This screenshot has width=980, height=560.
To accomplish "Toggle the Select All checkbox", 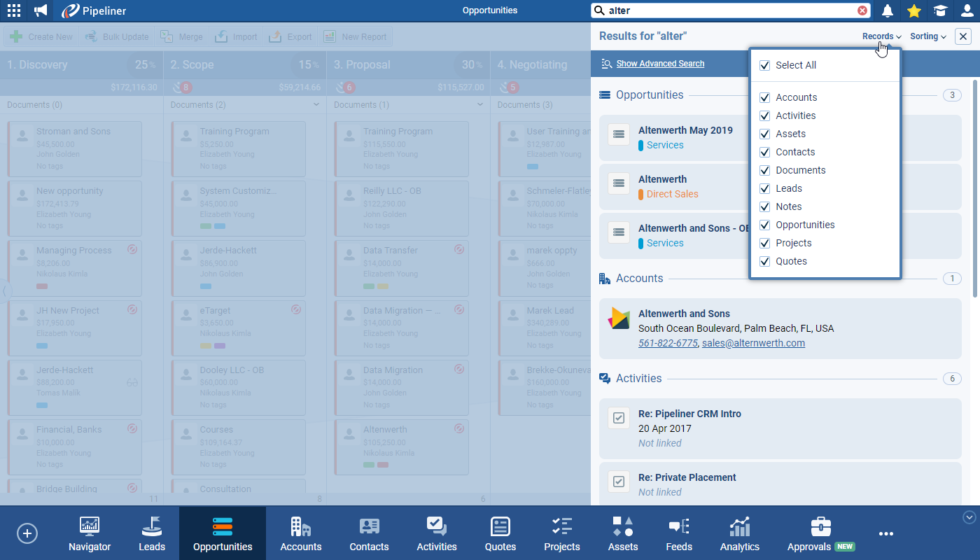I will pos(765,65).
